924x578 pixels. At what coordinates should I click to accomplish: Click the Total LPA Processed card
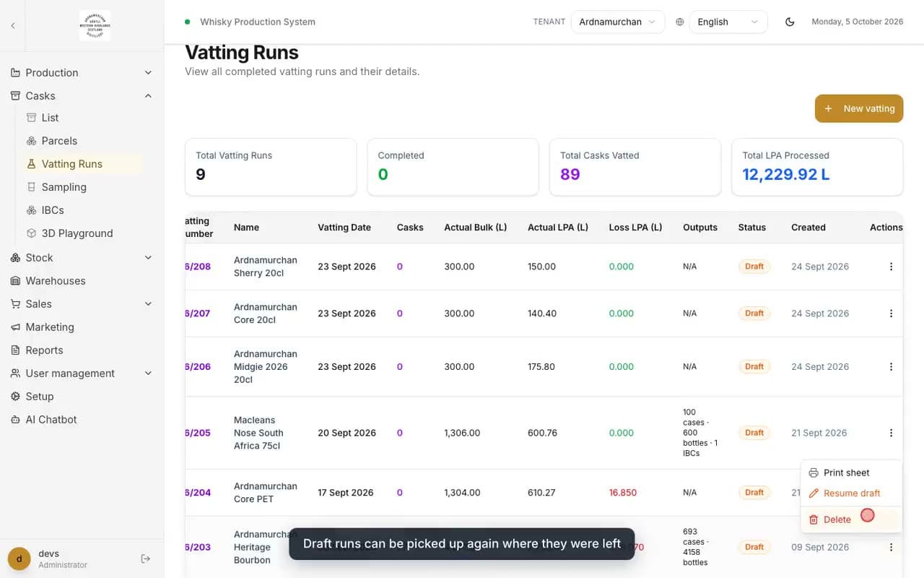[817, 167]
